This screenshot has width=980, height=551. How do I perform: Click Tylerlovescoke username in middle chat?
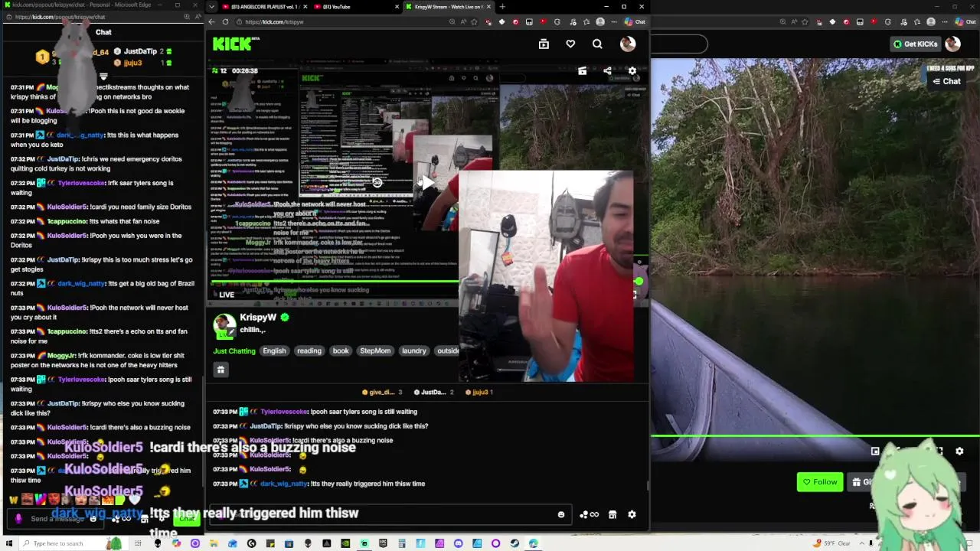coord(284,412)
